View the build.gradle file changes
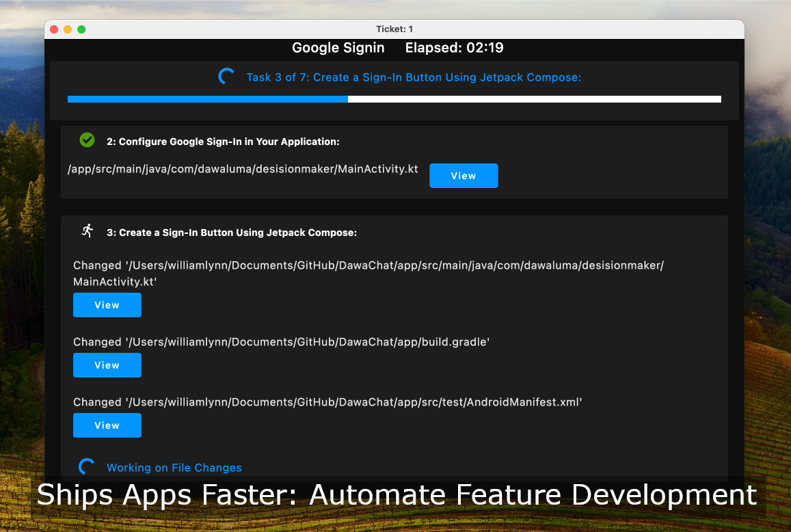 [x=107, y=365]
